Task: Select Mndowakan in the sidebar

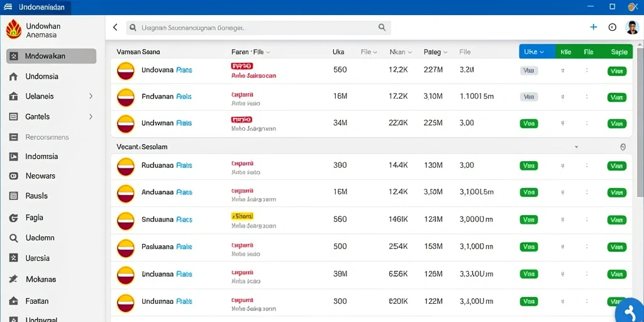Action: [52, 56]
